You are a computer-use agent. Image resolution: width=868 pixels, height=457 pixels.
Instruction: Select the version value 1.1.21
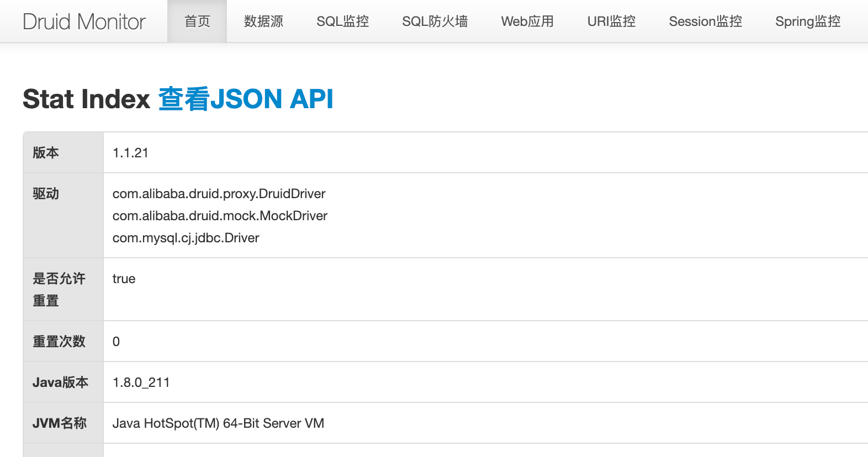[130, 153]
